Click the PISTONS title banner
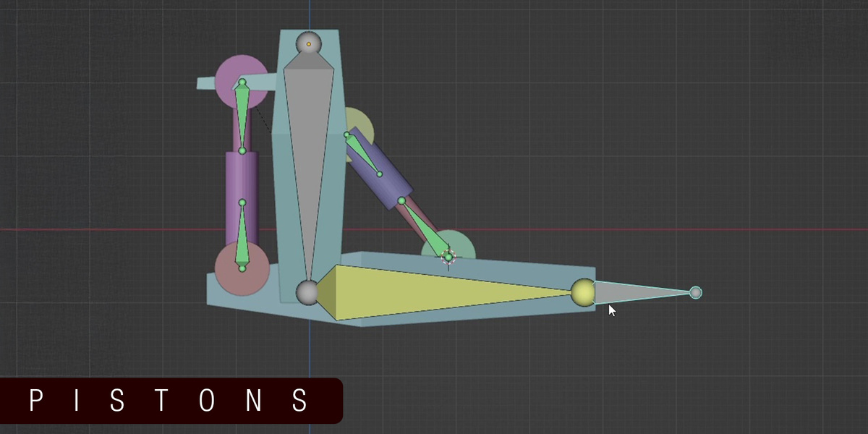868x434 pixels. point(171,401)
